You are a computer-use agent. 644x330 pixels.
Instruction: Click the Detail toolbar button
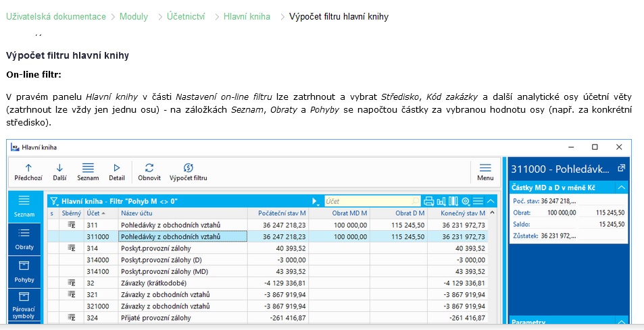[x=117, y=172]
